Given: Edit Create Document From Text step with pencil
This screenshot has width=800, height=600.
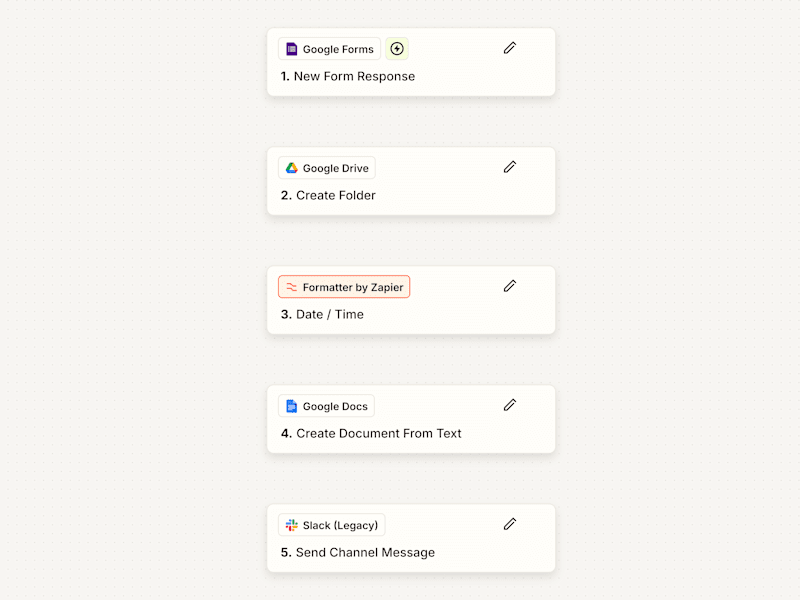Looking at the screenshot, I should point(510,405).
